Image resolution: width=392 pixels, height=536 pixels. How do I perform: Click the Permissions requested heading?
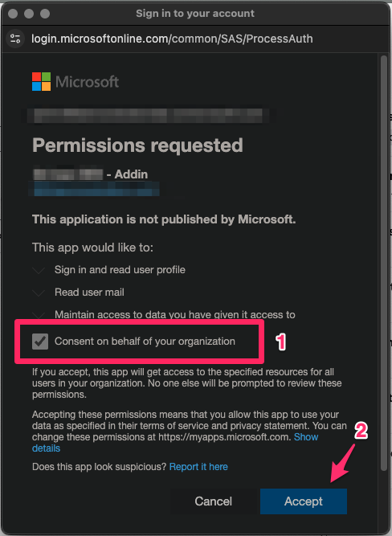pos(137,145)
